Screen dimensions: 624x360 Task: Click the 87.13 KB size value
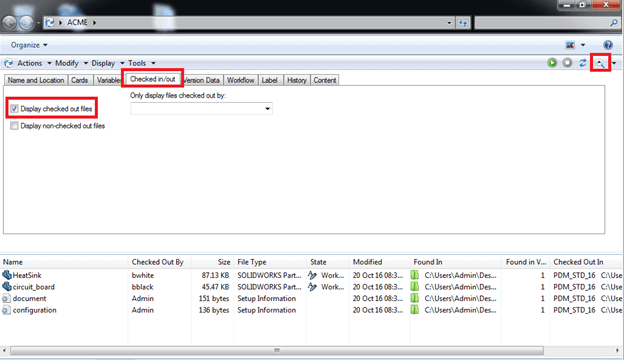[x=215, y=275]
